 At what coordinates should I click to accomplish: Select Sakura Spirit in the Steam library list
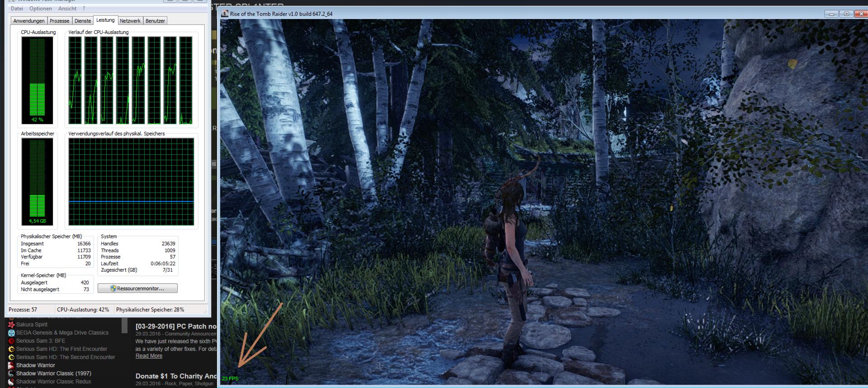[32, 325]
